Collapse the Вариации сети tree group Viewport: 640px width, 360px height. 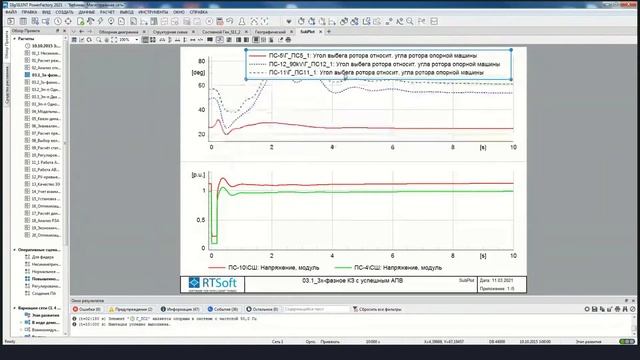coord(15,308)
